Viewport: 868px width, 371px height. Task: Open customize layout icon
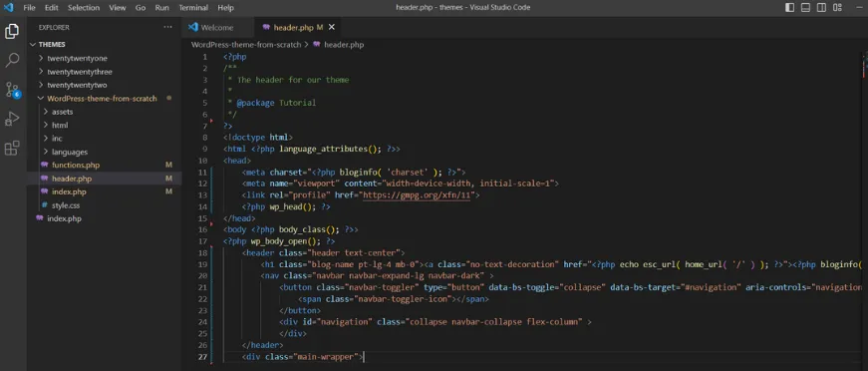point(837,7)
